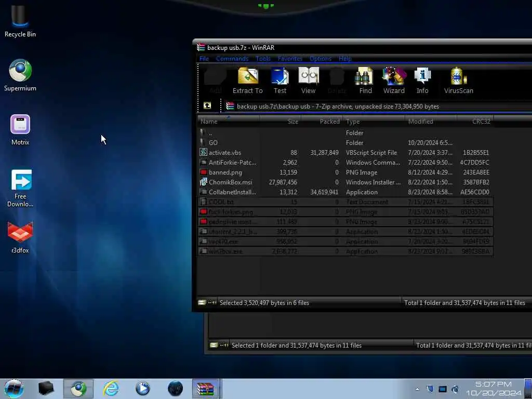The image size is (532, 399).
Task: Click the drive icon in front status bar
Action: click(202, 302)
